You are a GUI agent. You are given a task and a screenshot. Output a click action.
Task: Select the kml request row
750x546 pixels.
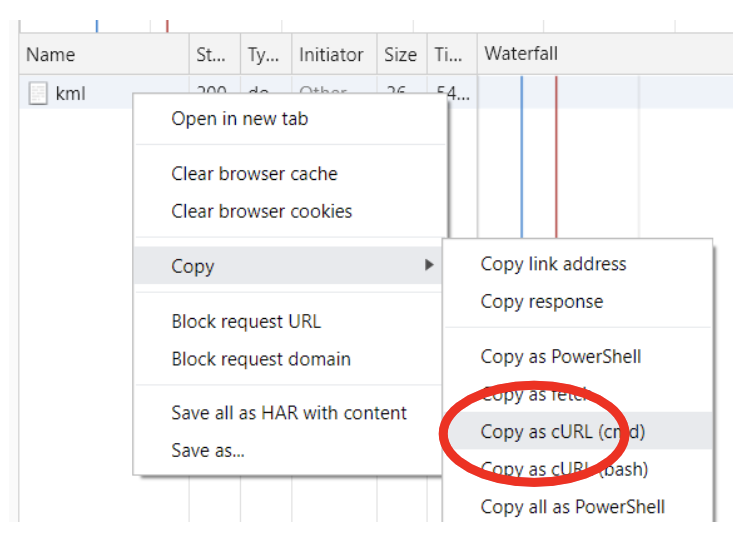coord(70,94)
